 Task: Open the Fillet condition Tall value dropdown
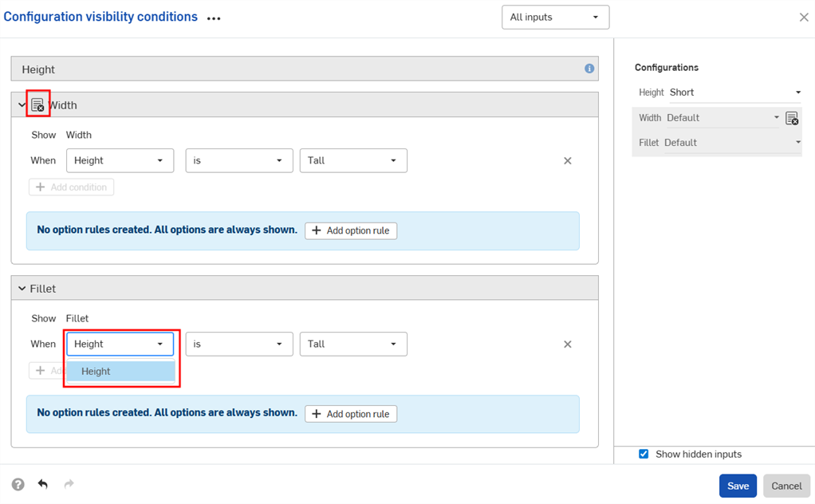click(x=353, y=344)
